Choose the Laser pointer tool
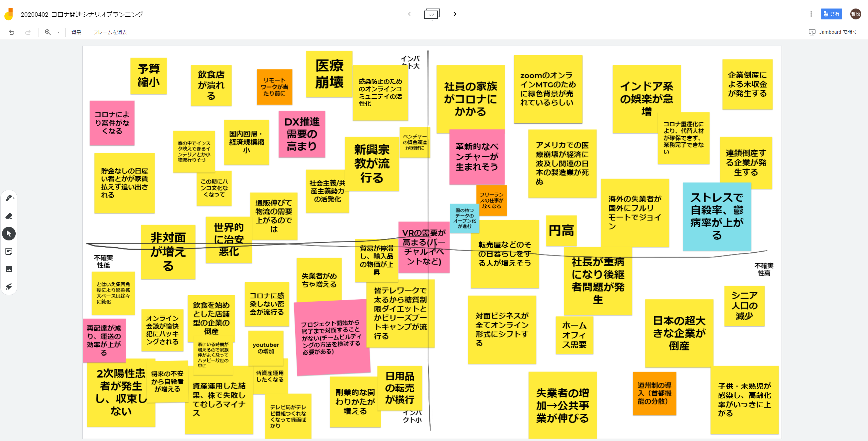This screenshot has width=868, height=441. click(x=9, y=287)
